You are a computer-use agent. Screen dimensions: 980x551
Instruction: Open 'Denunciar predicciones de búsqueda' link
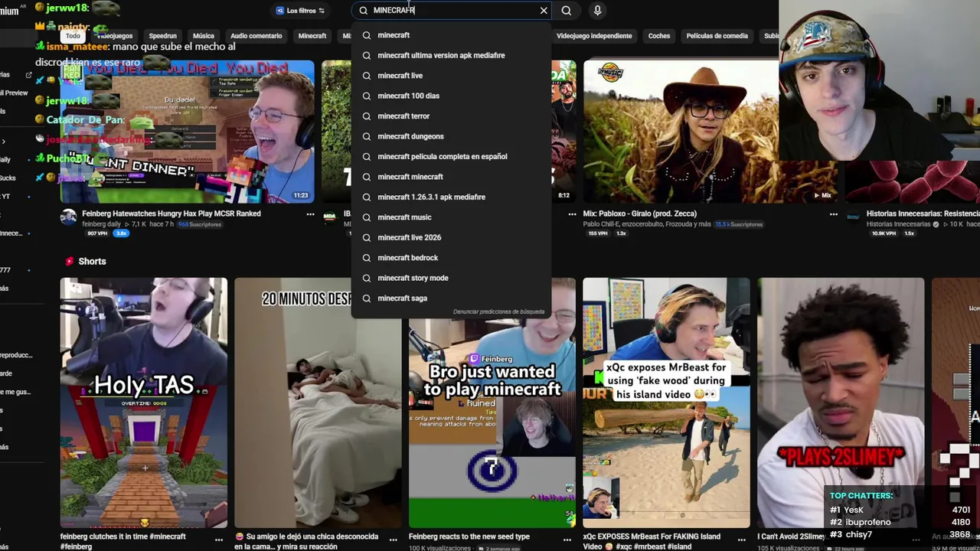[498, 311]
